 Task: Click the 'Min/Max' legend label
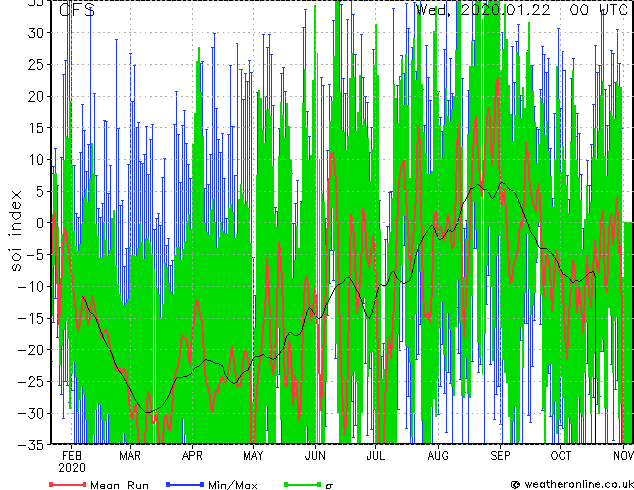pos(233,485)
